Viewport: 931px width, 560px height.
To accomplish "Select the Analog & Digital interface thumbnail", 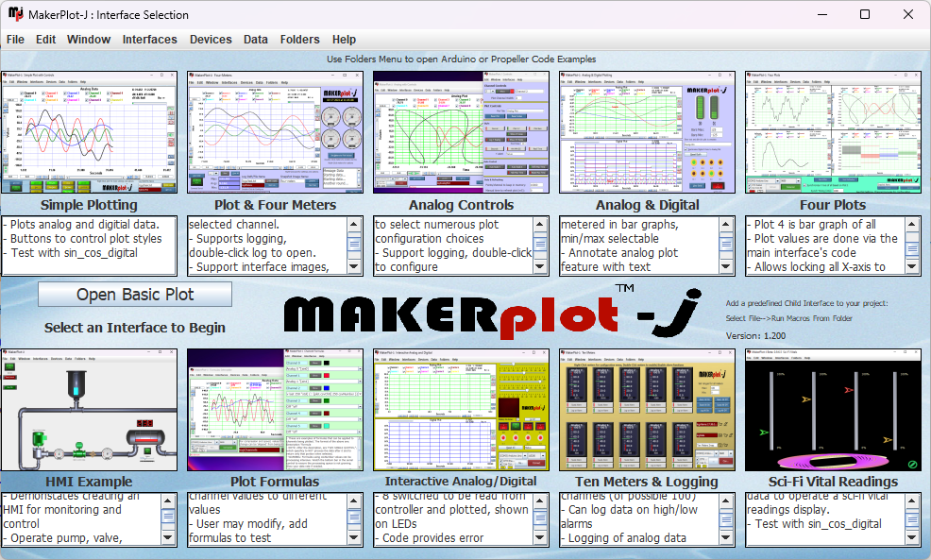I will (x=647, y=132).
